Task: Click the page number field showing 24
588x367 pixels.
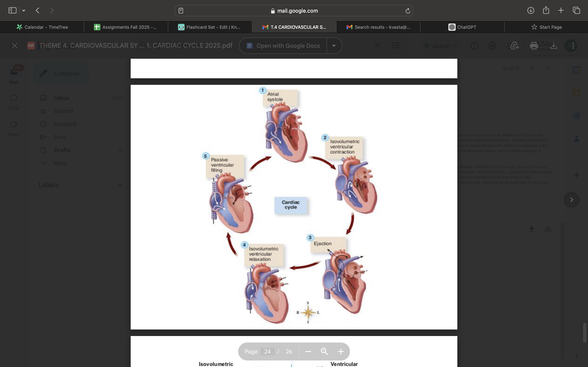Action: tap(267, 351)
